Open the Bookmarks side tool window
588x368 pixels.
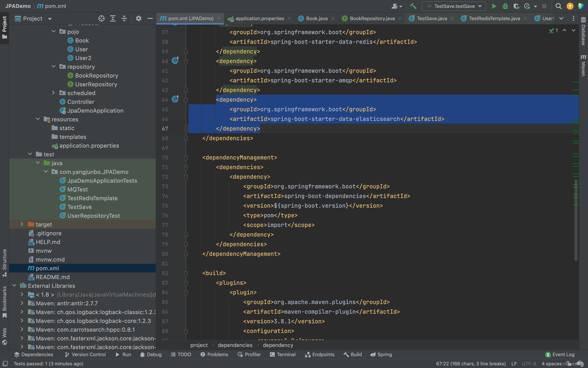point(4,302)
